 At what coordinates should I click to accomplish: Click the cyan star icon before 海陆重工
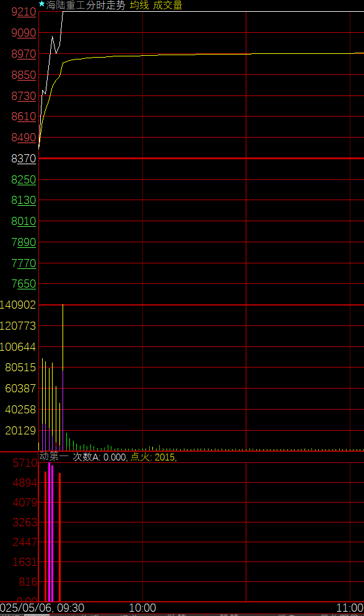coord(41,4)
